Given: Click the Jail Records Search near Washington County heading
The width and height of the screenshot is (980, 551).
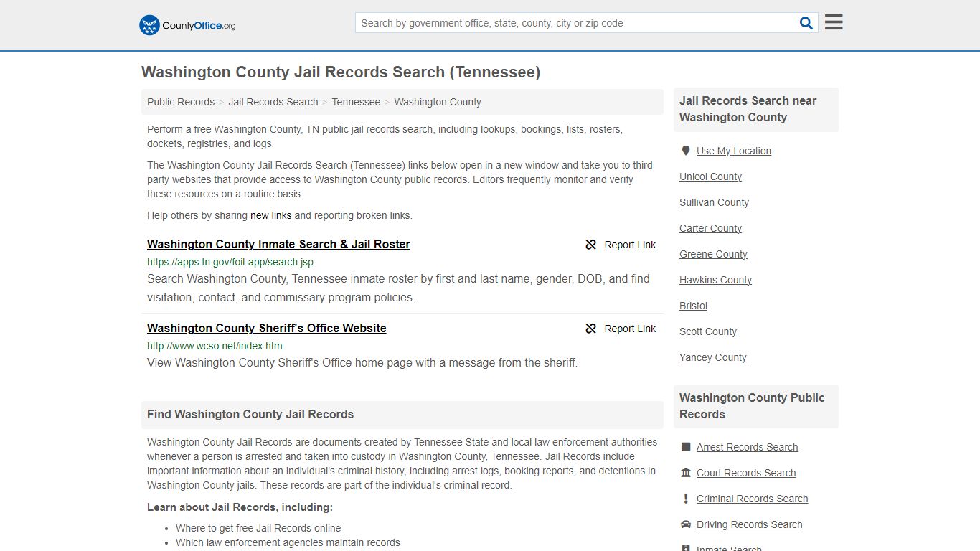Looking at the screenshot, I should [748, 109].
